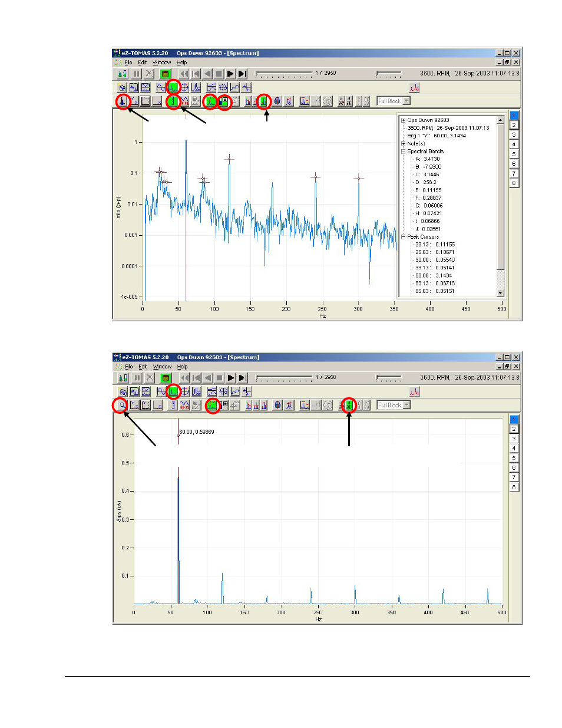Open Edit menu in top window
Screen dimensions: 562x728
[142, 62]
